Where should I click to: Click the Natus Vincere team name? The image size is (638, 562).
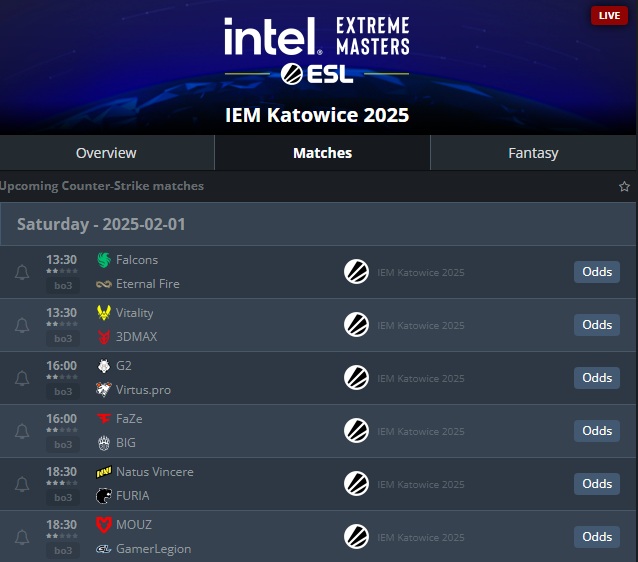click(155, 472)
